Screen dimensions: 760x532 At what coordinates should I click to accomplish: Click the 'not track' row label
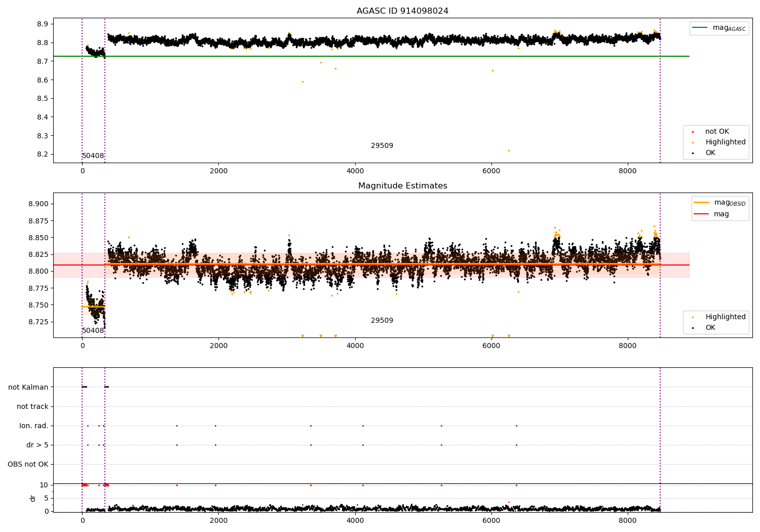(x=32, y=406)
